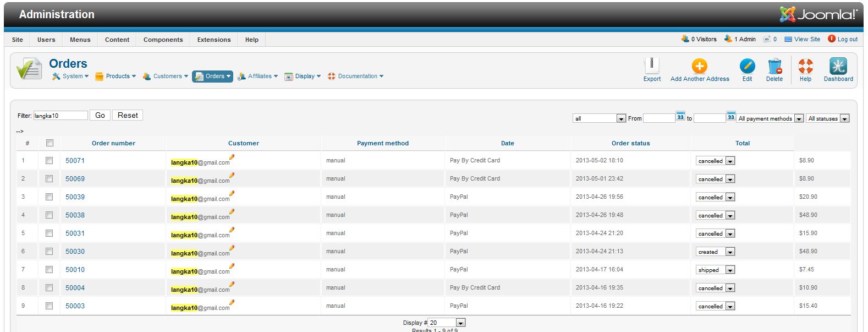
Task: Click edit pencil beside customer of order 50003
Action: coord(232,302)
